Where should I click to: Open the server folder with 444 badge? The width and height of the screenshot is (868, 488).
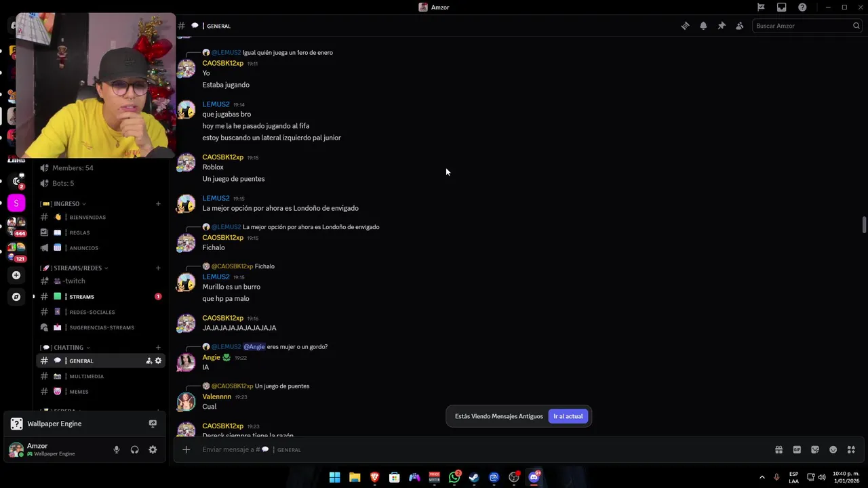click(x=16, y=226)
